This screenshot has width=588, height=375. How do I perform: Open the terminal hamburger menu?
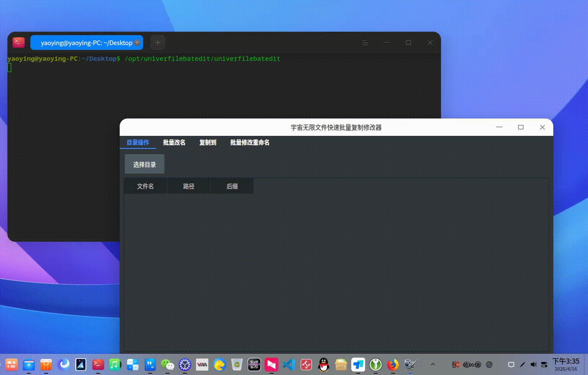(365, 43)
